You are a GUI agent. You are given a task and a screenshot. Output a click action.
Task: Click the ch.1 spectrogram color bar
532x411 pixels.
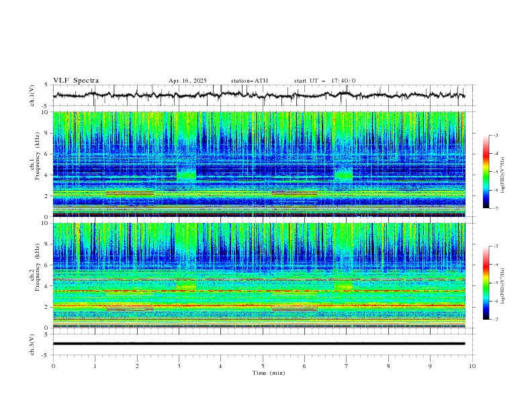pos(486,171)
